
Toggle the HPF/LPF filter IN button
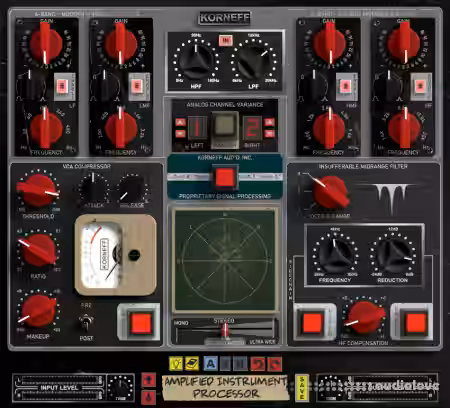tap(226, 41)
